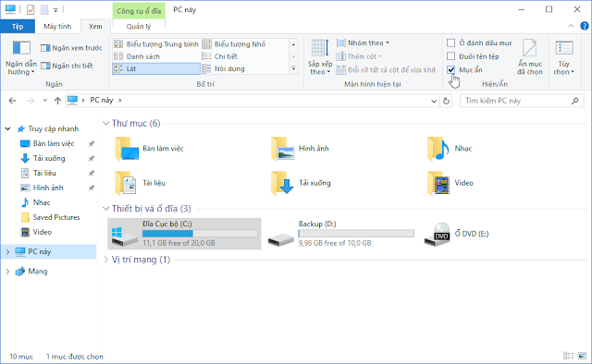
Task: Open Tải xuống in quick access sidebar
Action: pyautogui.click(x=49, y=158)
